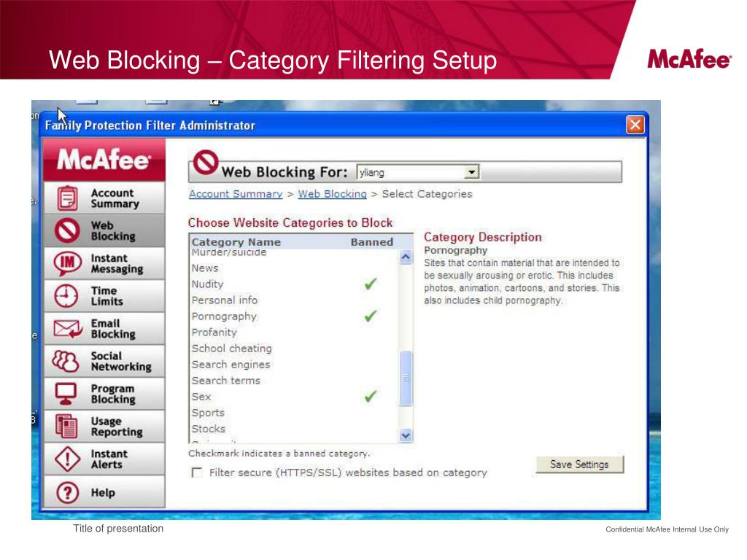Switch to Usage Reporting section label
747x560 pixels.
coord(117,427)
